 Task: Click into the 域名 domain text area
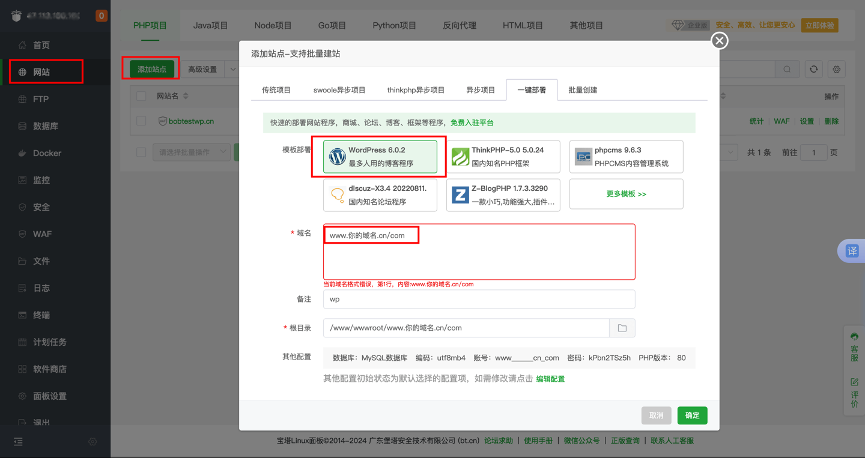click(x=479, y=252)
